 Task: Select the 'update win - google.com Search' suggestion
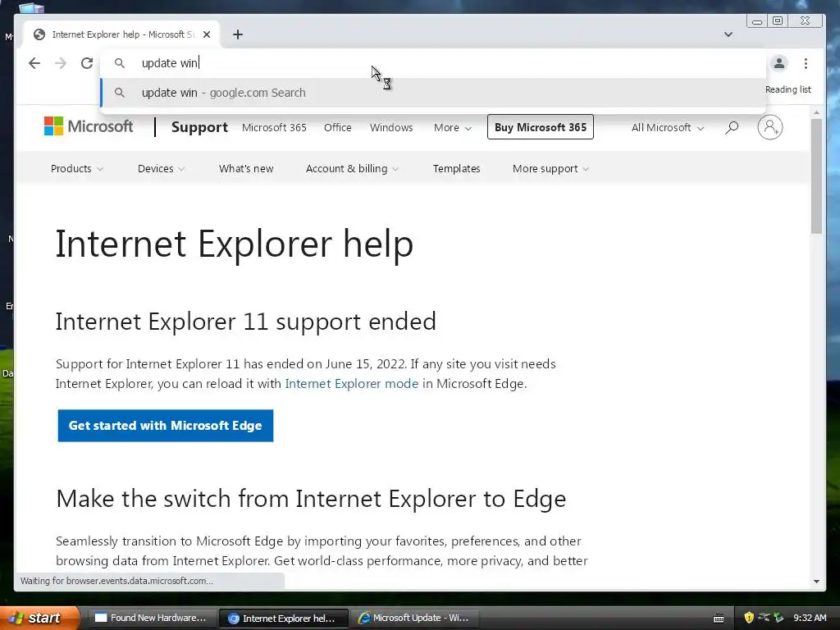[433, 93]
